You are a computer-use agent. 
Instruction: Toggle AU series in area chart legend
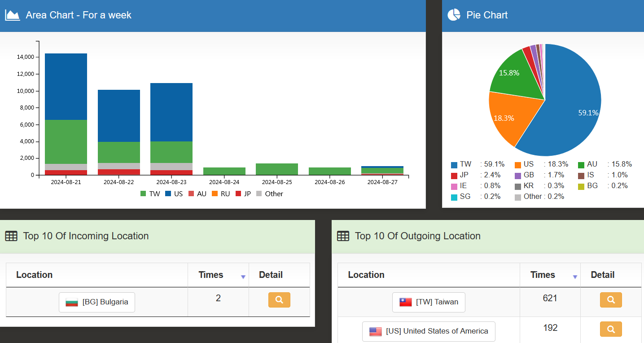tap(197, 194)
